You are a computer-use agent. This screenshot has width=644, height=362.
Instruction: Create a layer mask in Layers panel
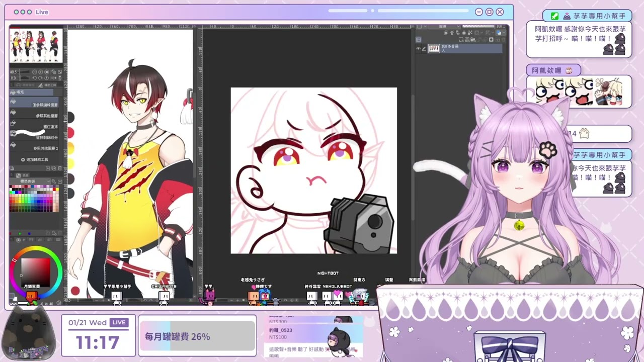click(x=491, y=40)
